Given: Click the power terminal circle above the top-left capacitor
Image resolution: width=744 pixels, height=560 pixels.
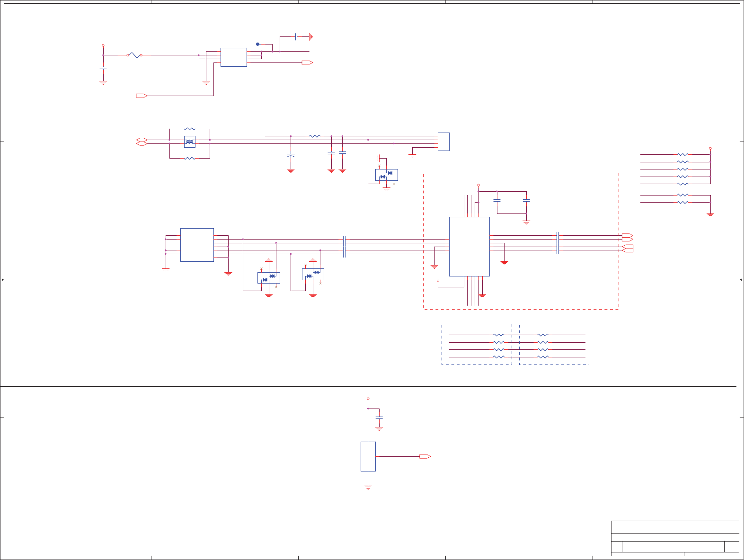Looking at the screenshot, I should pos(103,45).
